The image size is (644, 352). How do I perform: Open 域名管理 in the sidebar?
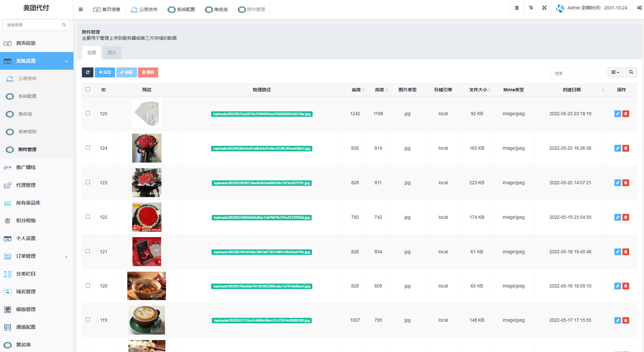[37, 291]
